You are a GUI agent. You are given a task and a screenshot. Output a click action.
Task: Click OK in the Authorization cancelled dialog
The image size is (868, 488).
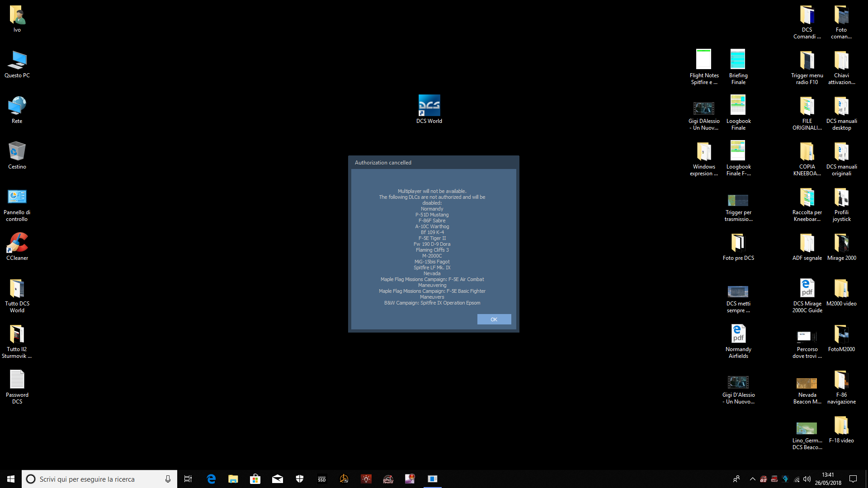494,319
